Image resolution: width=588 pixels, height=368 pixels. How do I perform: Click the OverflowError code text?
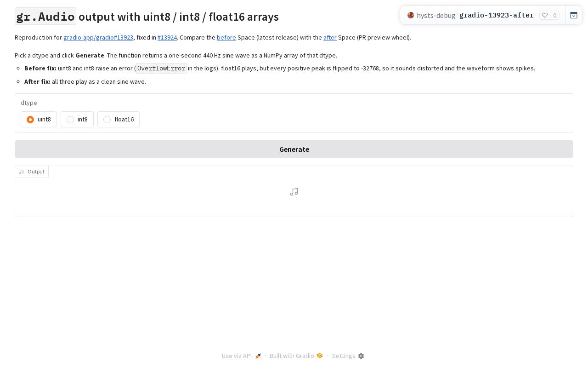[161, 69]
